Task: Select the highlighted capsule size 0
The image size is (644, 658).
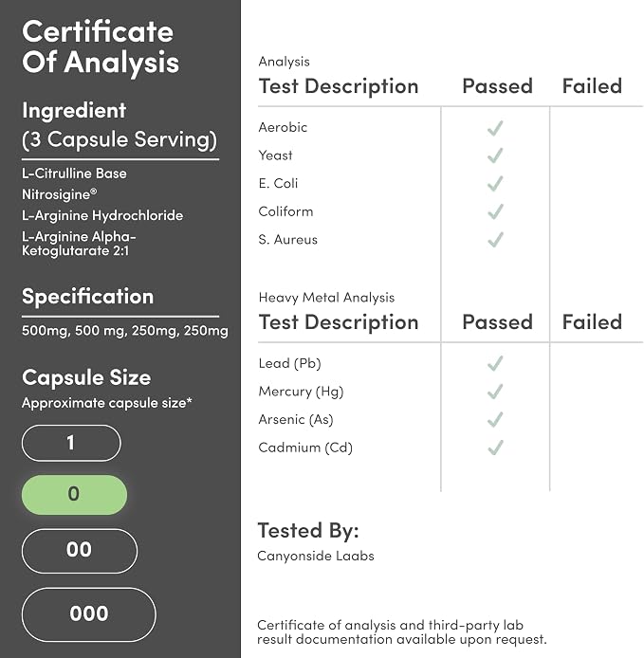Action: pos(74,494)
